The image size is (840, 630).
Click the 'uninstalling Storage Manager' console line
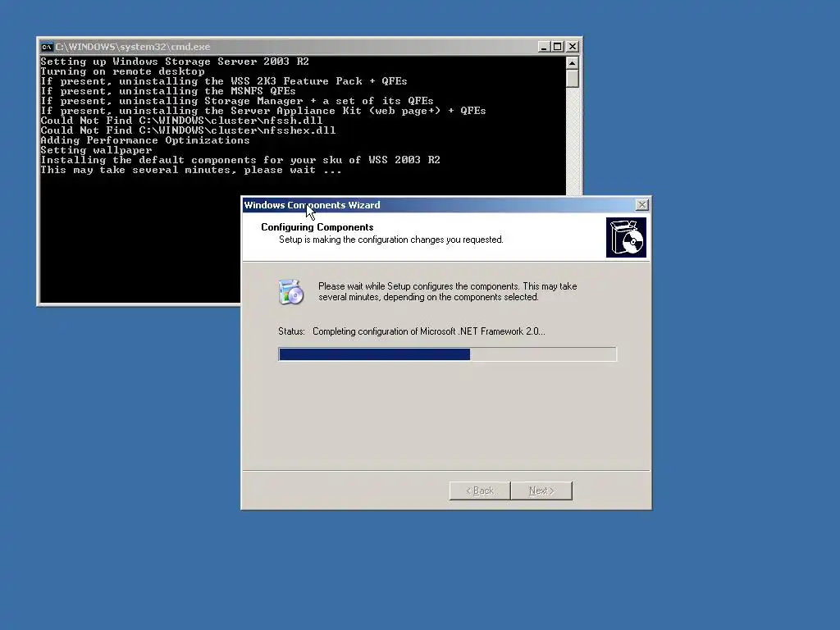click(x=237, y=101)
